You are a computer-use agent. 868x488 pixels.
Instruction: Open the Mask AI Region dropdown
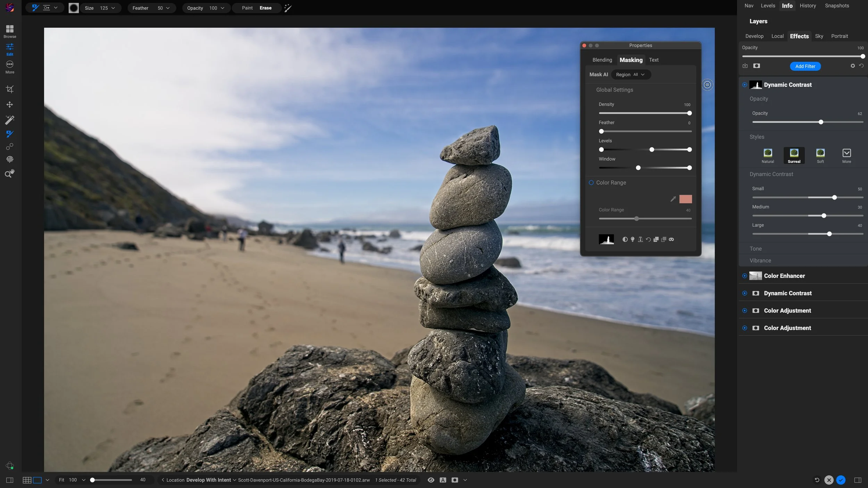point(631,74)
